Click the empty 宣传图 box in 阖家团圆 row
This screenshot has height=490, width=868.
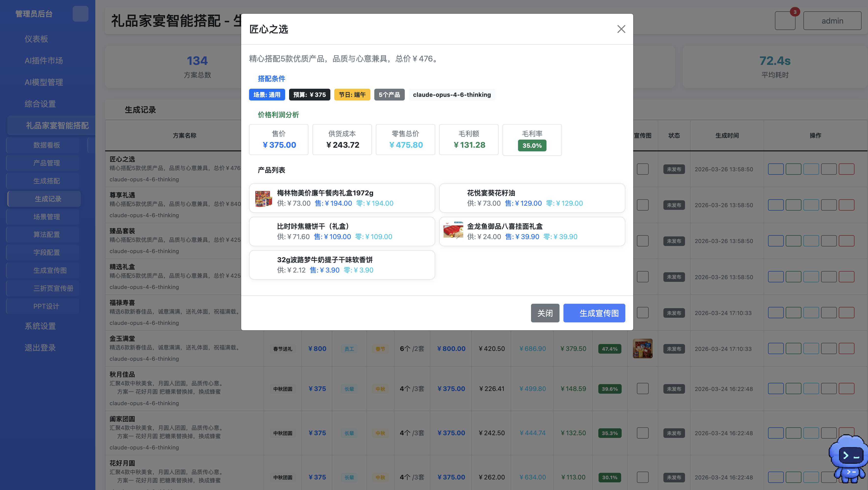[x=642, y=433]
